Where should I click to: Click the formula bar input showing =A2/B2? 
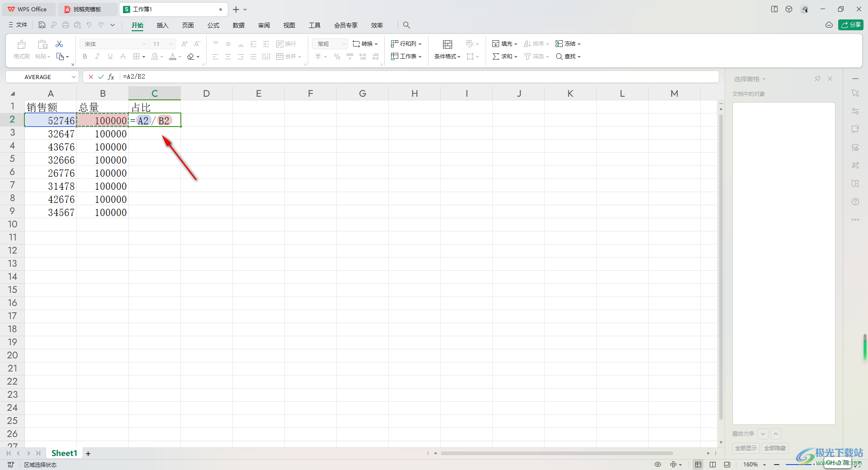(x=419, y=77)
